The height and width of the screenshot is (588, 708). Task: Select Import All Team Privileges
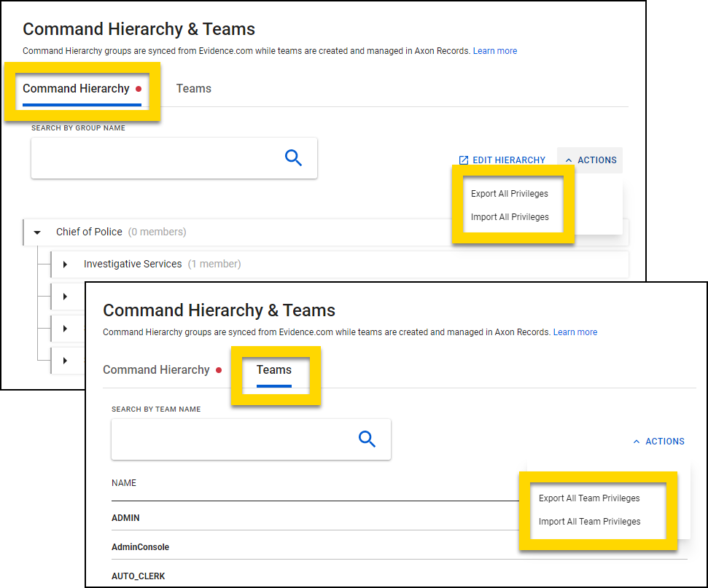pos(589,521)
